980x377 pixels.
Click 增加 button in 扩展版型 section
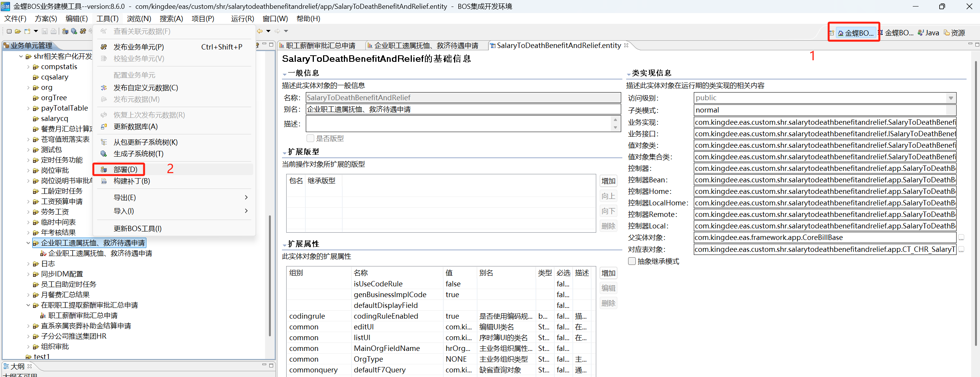609,181
